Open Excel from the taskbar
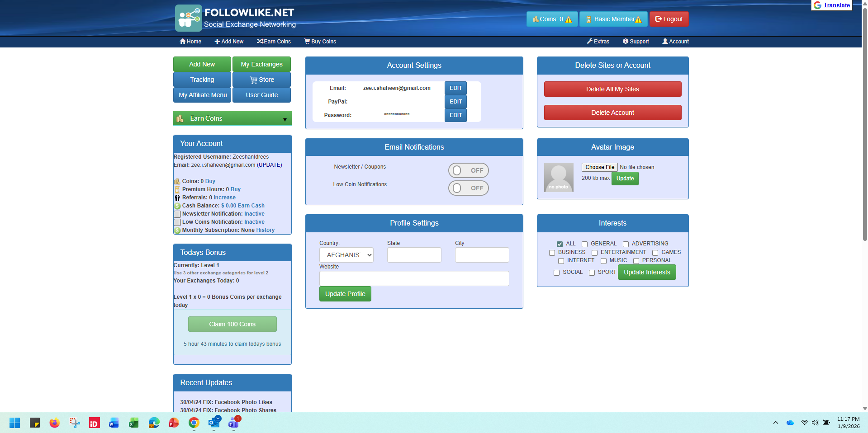This screenshot has width=868, height=433. tap(134, 423)
